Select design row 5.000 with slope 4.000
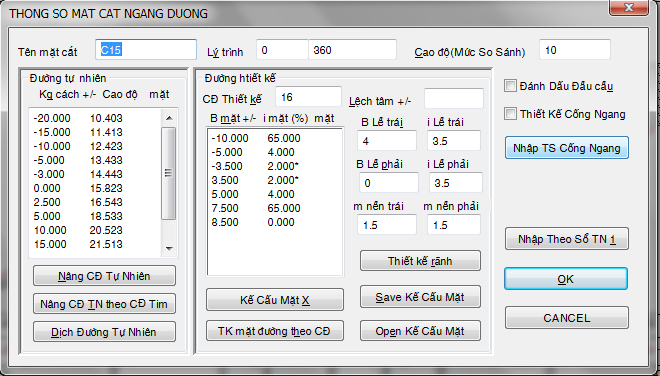The image size is (660, 376). [274, 194]
